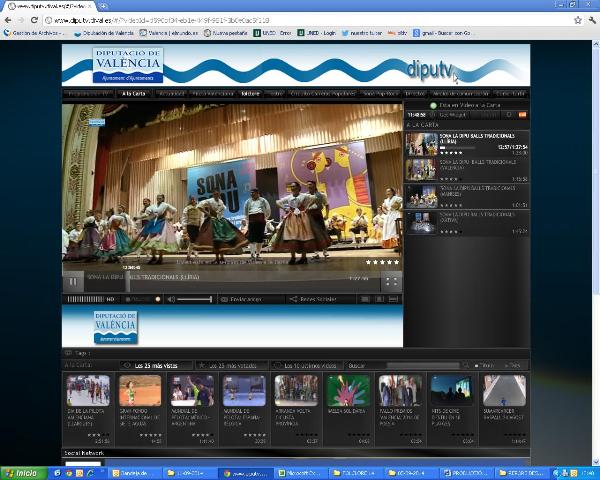Show 'Los 25 más votados' list
This screenshot has height=480, width=600.
pyautogui.click(x=233, y=366)
